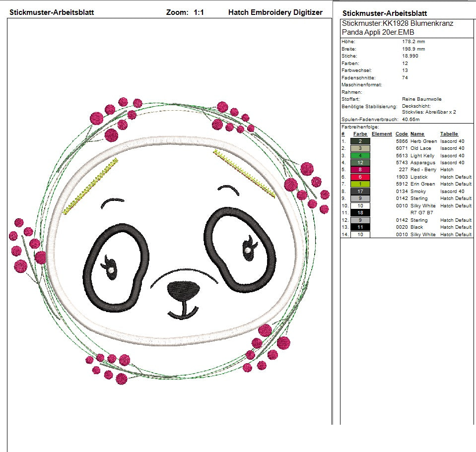Click the Red - Berry color name

click(x=423, y=170)
